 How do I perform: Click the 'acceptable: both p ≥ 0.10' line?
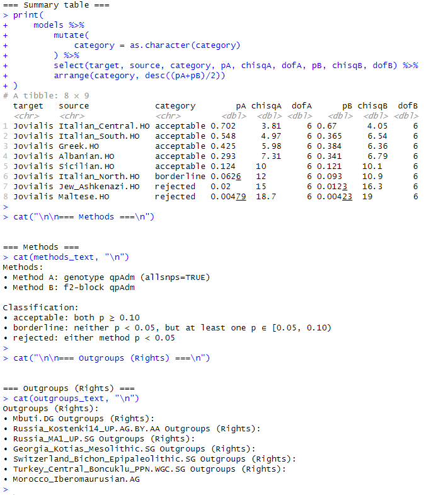click(71, 318)
